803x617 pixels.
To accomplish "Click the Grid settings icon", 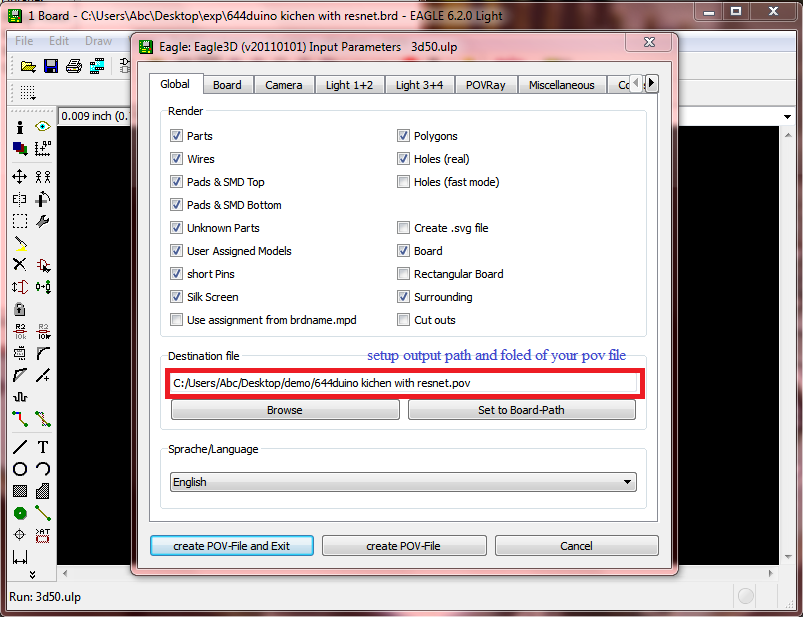I will point(28,93).
